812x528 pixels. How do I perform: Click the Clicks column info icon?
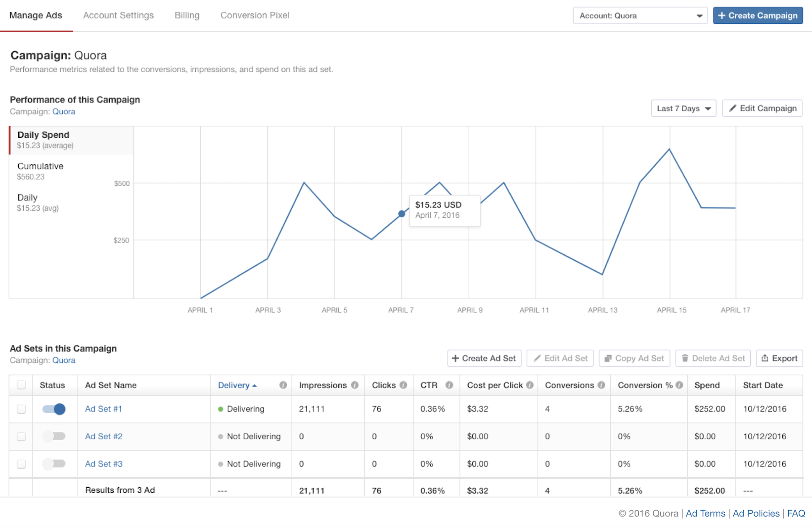click(403, 385)
